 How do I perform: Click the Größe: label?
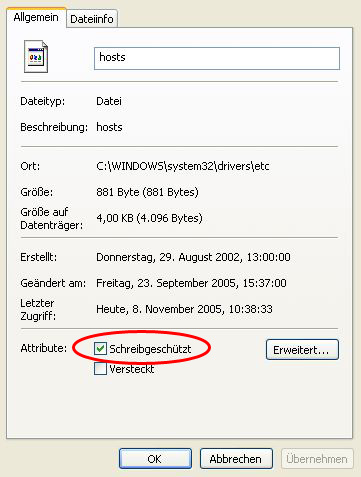tap(37, 192)
